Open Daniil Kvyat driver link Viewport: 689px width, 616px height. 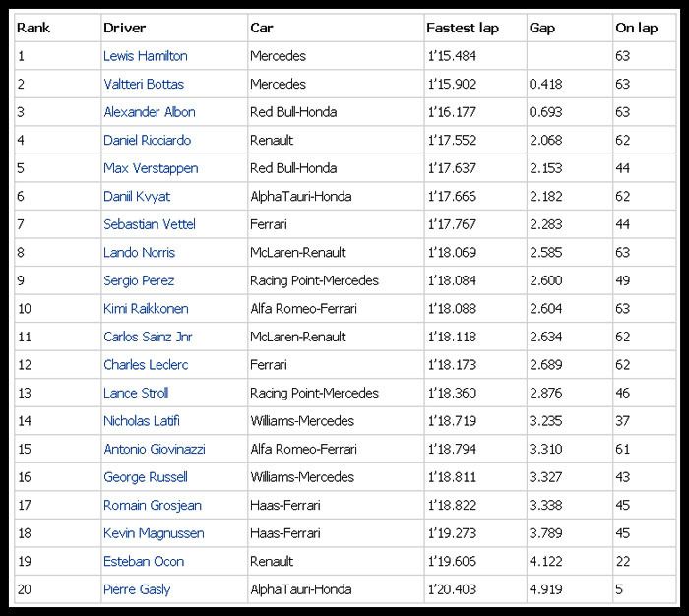coord(137,197)
